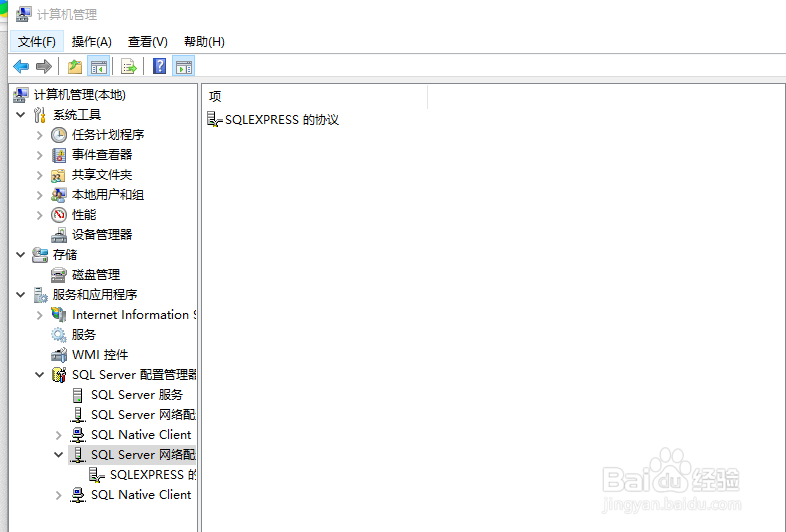Click the Internet Information Services icon
Viewport: 786px width, 532px height.
(x=59, y=315)
